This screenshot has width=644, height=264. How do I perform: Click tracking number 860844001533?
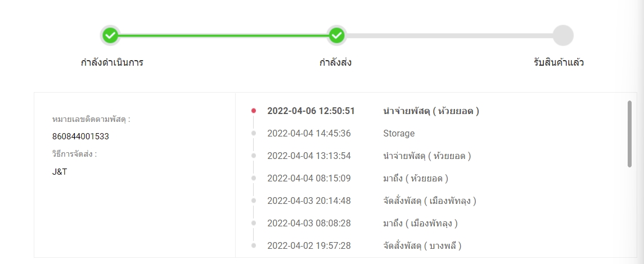point(80,136)
